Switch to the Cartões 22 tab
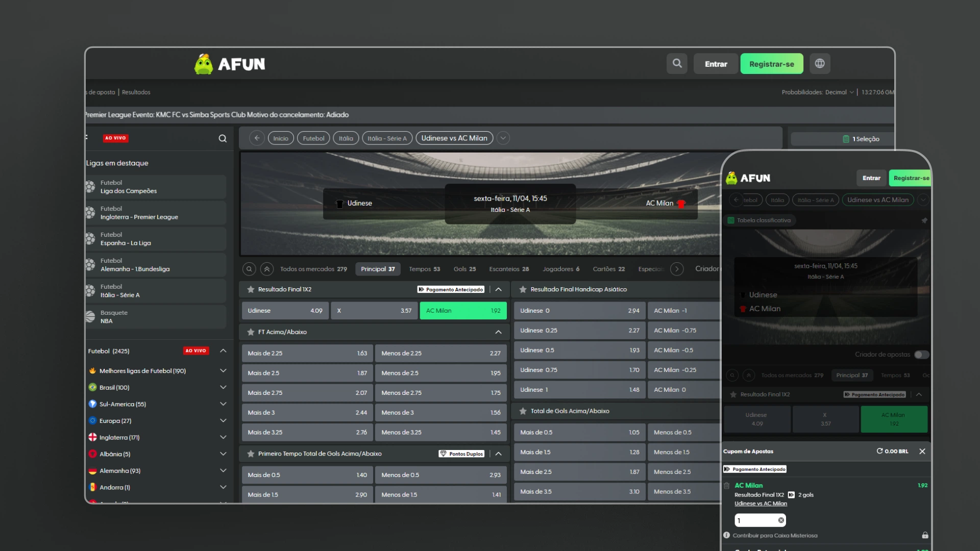Viewport: 980px width, 551px height. (608, 269)
